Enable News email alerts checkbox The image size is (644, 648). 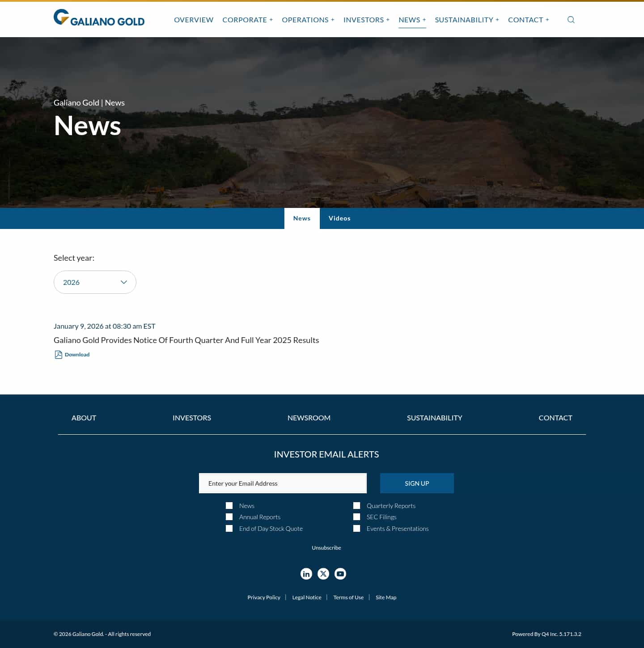[229, 505]
